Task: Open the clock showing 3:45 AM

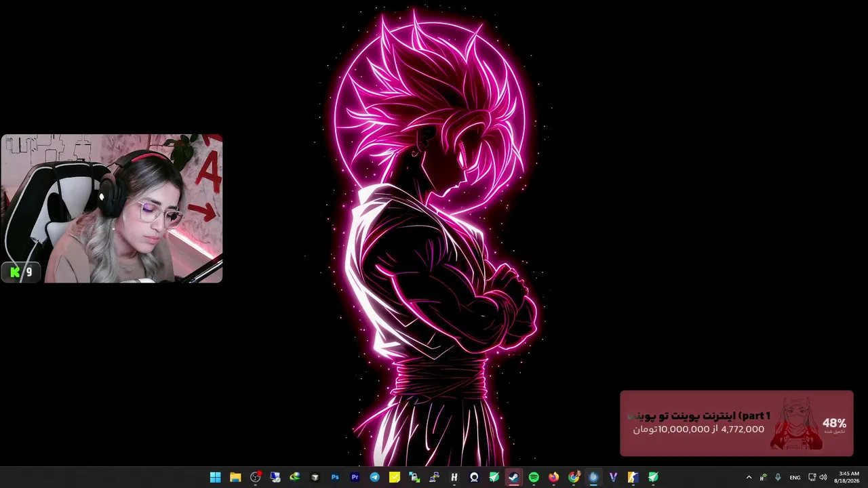Action: click(848, 477)
